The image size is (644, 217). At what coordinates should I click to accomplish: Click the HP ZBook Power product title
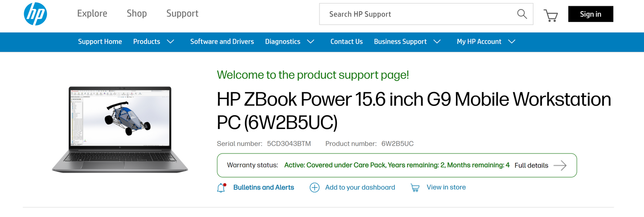pos(414,110)
